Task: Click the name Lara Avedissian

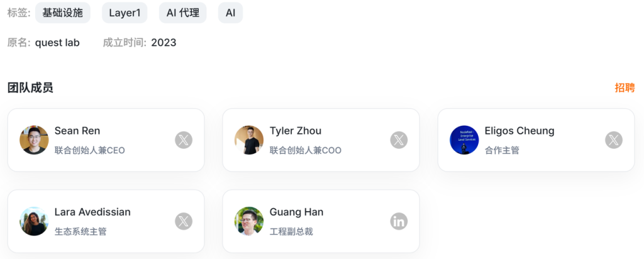Action: [92, 212]
